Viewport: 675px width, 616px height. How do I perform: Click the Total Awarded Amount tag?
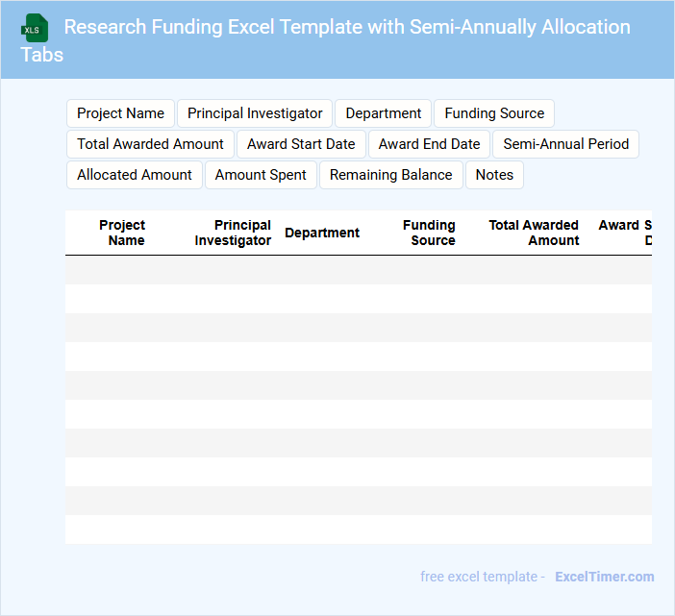click(x=150, y=144)
